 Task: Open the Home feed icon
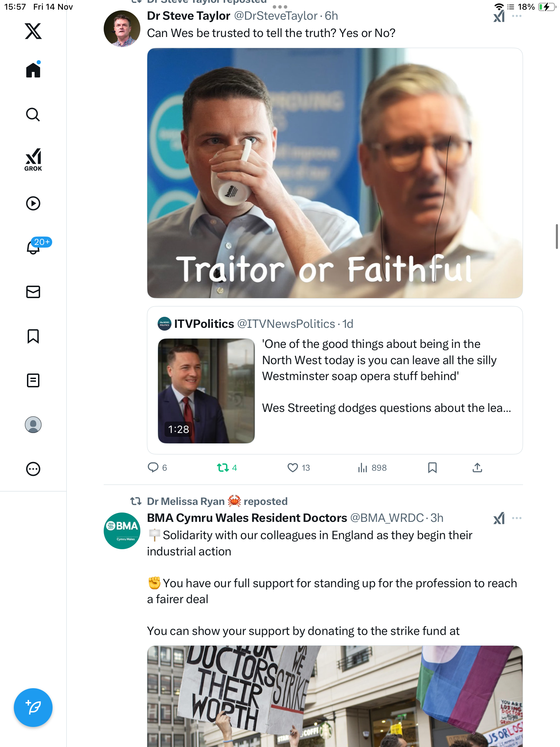click(x=33, y=70)
